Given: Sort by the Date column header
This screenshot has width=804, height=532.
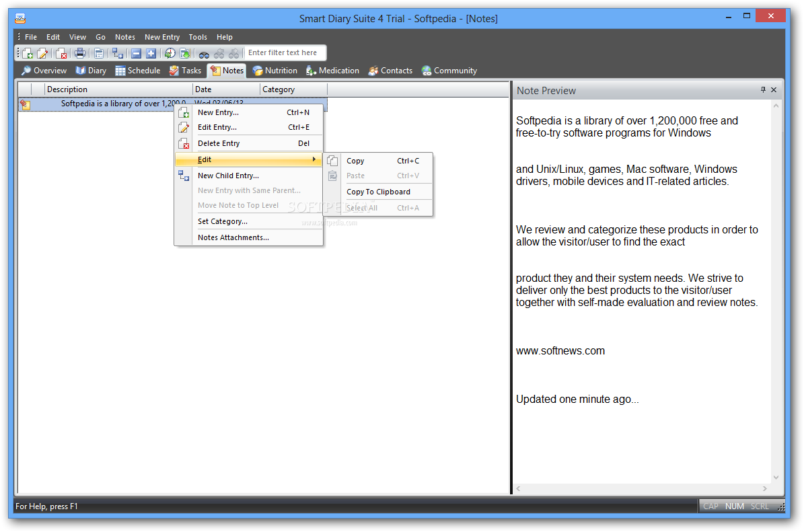Looking at the screenshot, I should tap(226, 89).
